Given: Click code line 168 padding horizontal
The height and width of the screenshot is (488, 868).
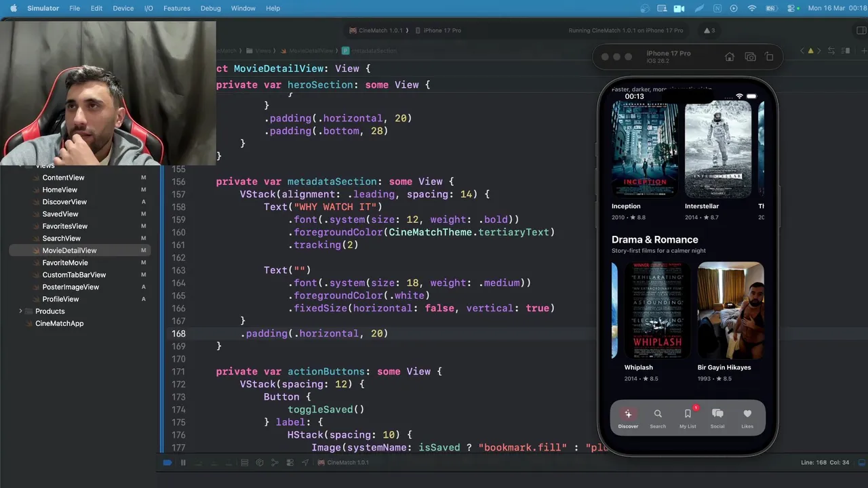Looking at the screenshot, I should [x=313, y=333].
